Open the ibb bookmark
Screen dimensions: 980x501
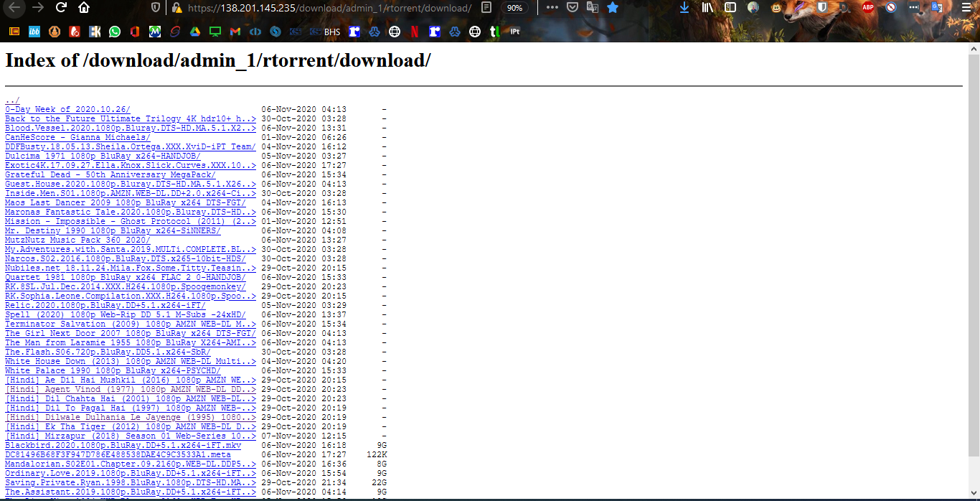(34, 32)
